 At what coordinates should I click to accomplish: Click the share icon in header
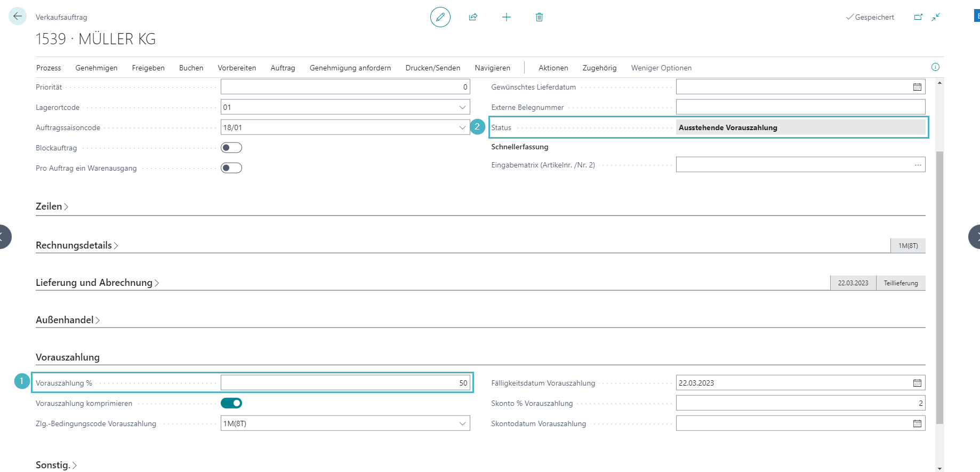(473, 17)
